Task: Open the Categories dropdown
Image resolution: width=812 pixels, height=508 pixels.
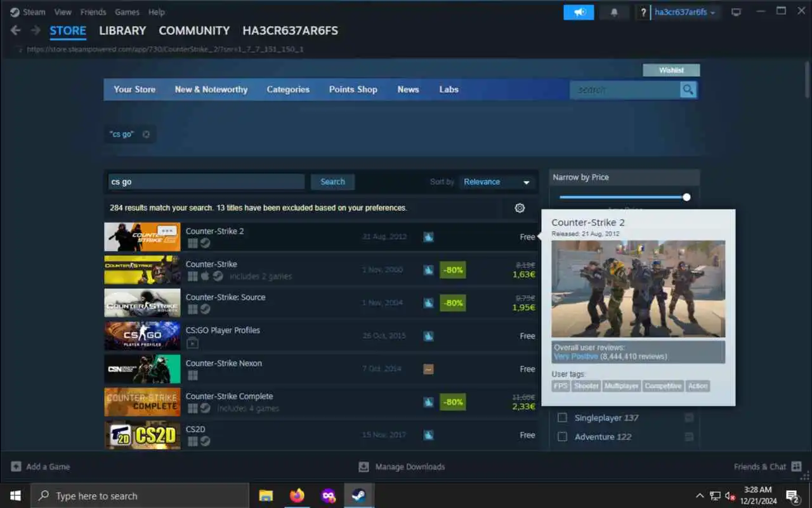Action: 288,90
